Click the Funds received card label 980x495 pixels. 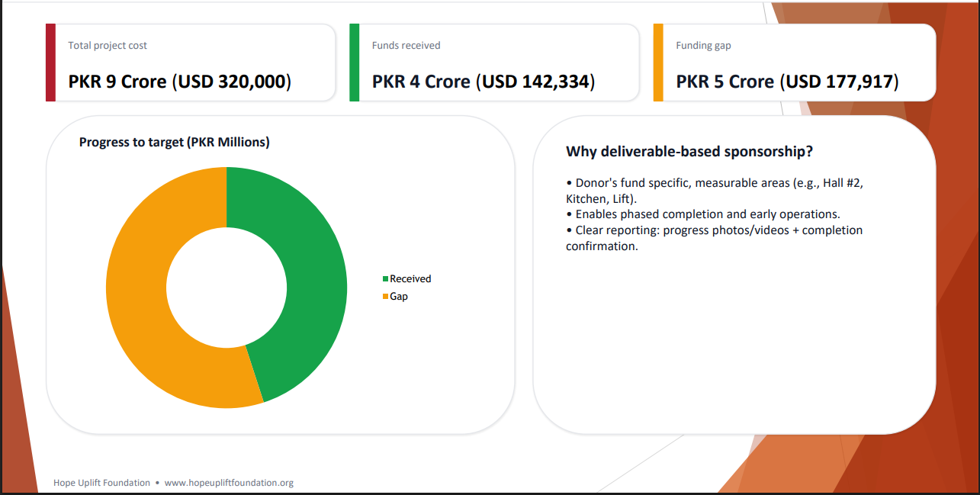[x=406, y=46]
